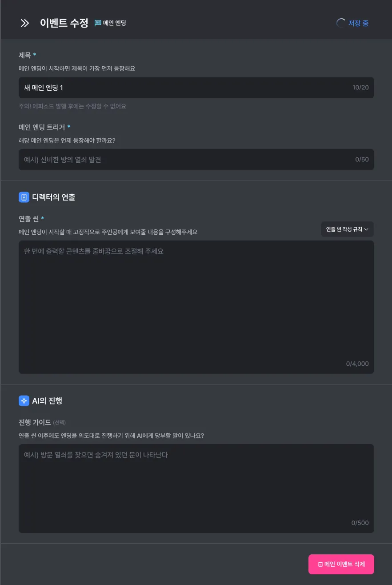Screen dimensions: 392x585
Task: Click the 메인 엔딩 badge icon
Action: [x=98, y=23]
